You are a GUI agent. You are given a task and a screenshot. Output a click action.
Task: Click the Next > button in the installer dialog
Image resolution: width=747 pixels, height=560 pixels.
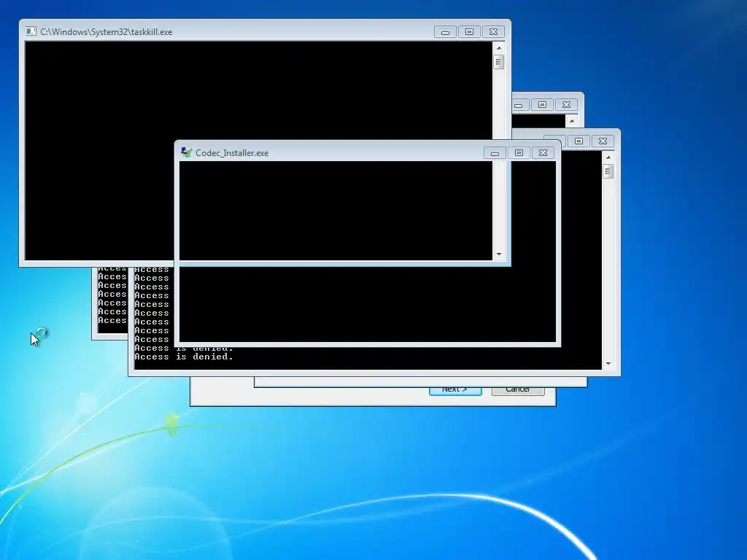pyautogui.click(x=455, y=391)
